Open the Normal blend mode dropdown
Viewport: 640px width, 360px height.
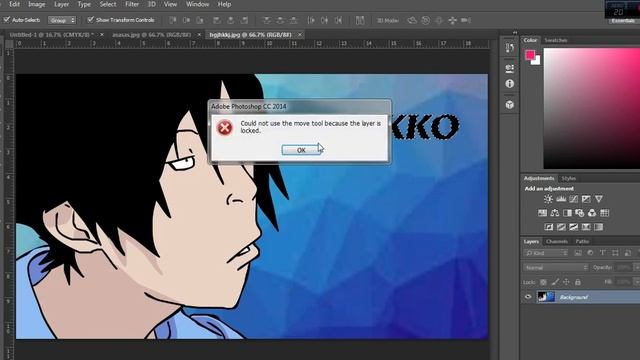point(556,267)
